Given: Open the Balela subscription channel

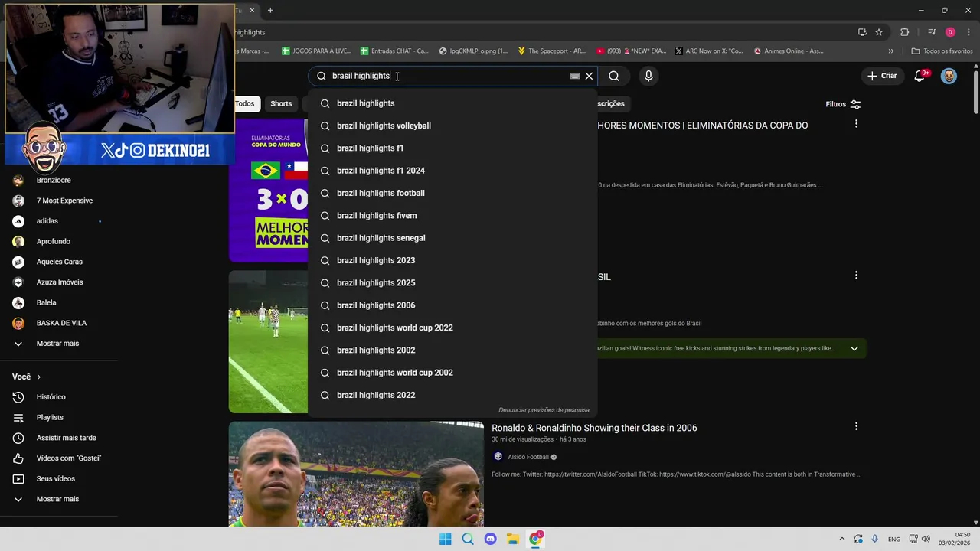Looking at the screenshot, I should 47,302.
